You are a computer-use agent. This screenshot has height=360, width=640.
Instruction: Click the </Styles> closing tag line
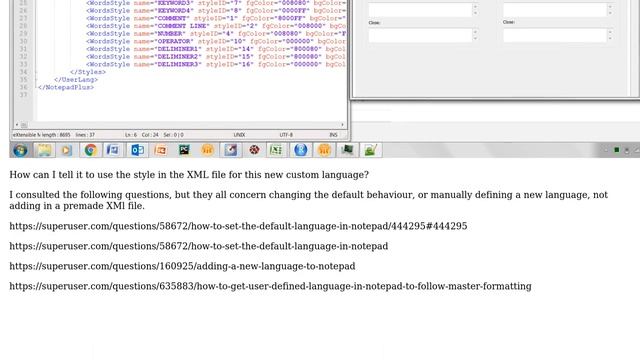(88, 72)
